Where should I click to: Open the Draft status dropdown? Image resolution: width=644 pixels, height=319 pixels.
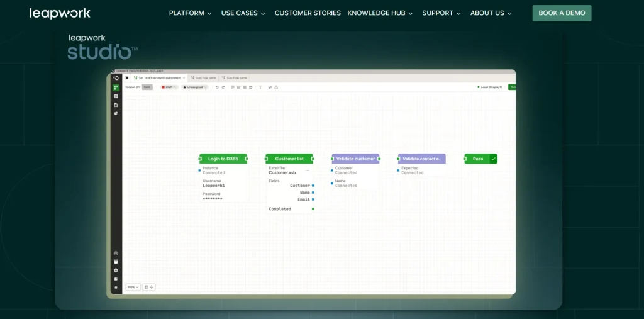(x=169, y=87)
